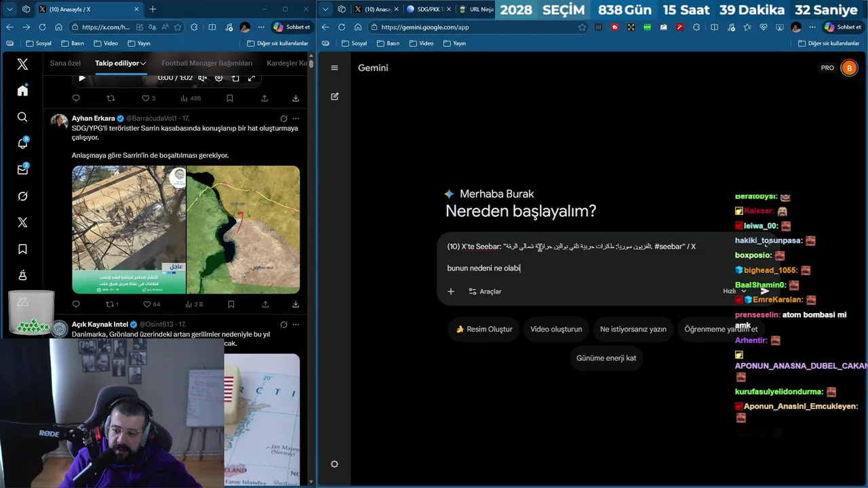Repost Ayhan Erkara's post showing 1 repost
This screenshot has height=488, width=868.
click(112, 304)
